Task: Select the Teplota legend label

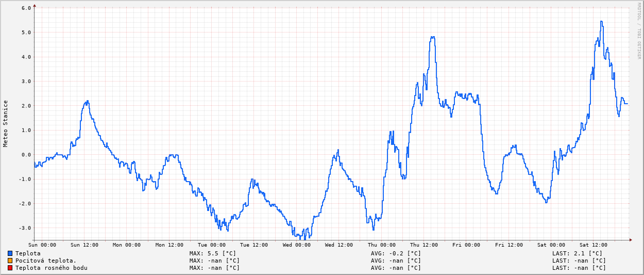Action: 28,253
